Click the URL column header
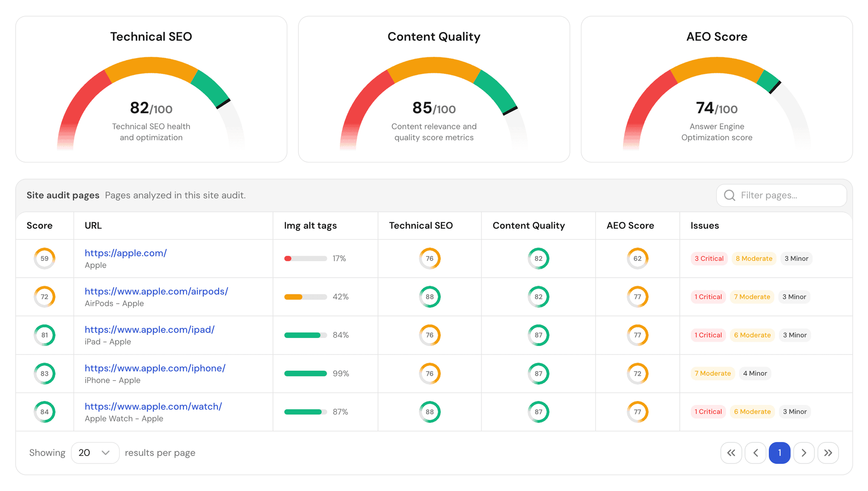 point(93,226)
